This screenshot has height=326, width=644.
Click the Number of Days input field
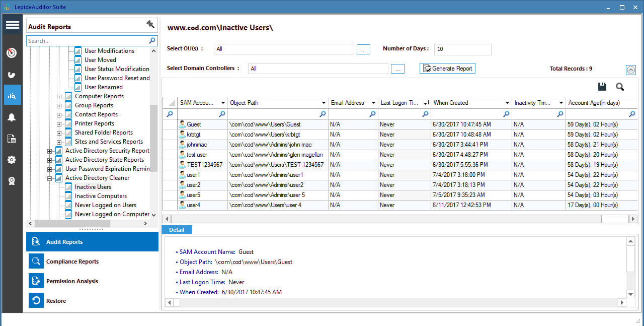point(462,49)
